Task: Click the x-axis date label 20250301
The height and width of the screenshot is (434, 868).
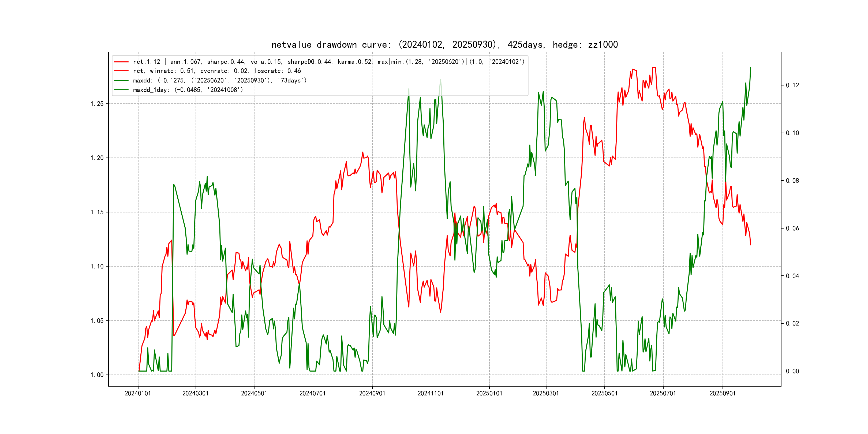Action: point(545,393)
